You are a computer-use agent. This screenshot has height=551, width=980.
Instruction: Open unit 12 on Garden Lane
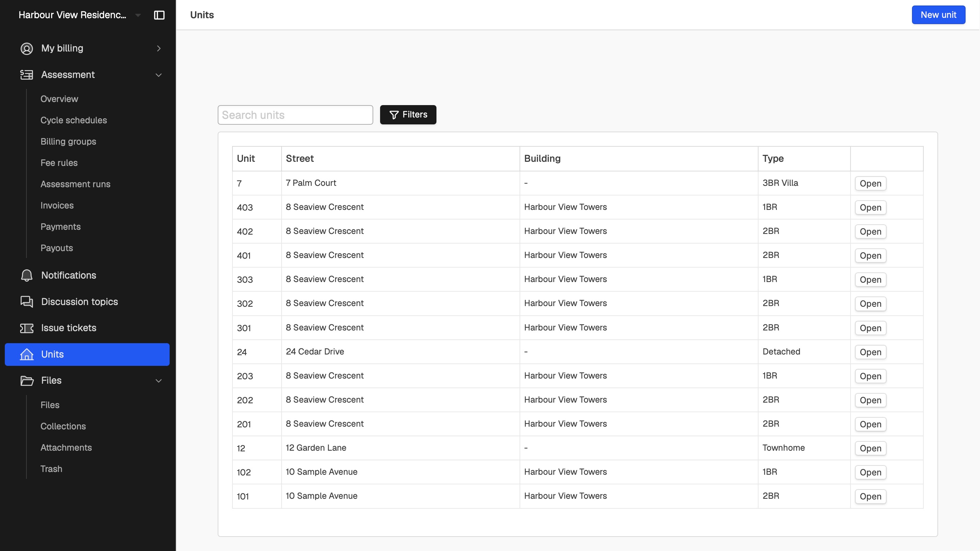pos(870,448)
